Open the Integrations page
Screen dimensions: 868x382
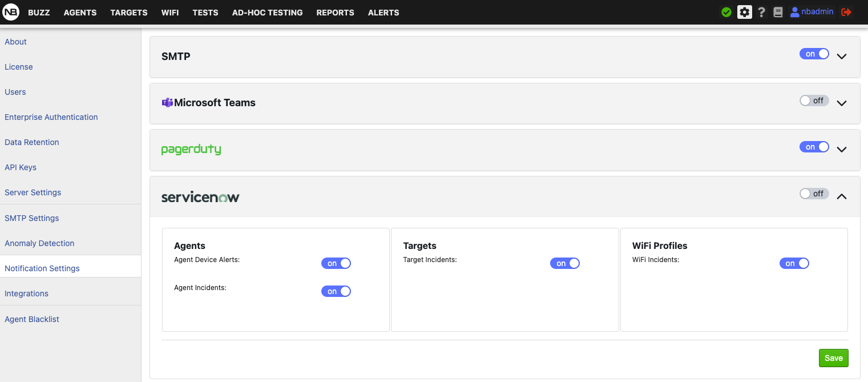[27, 293]
